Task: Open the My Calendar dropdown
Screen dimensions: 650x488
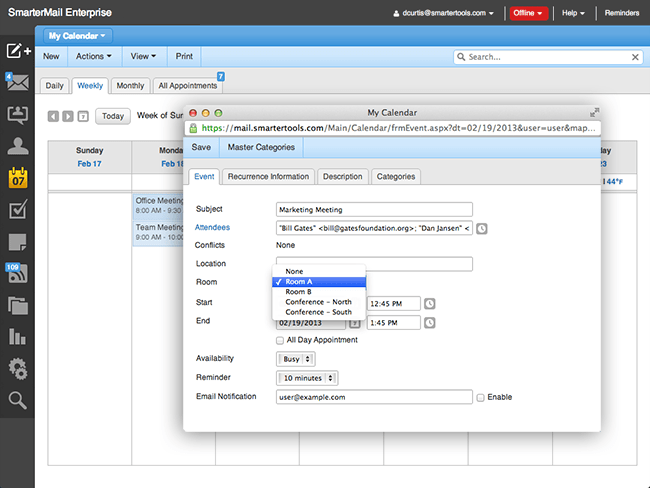Action: tap(78, 36)
